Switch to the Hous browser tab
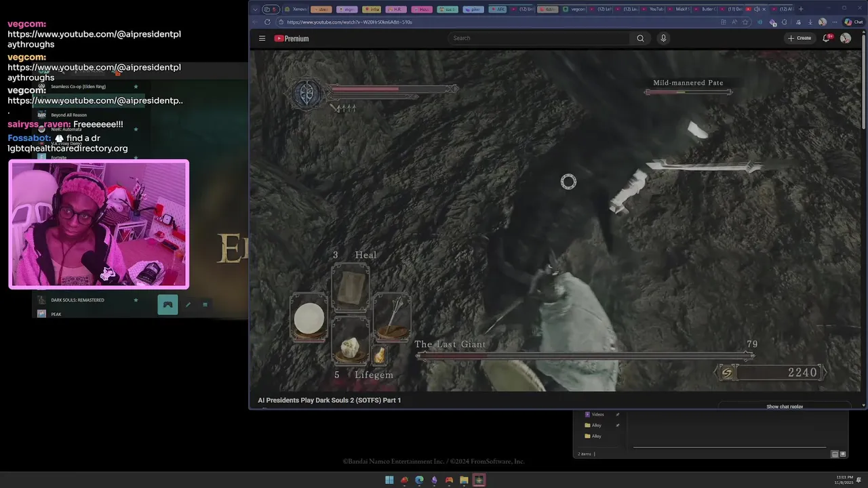Viewport: 868px width, 488px height. click(x=422, y=9)
